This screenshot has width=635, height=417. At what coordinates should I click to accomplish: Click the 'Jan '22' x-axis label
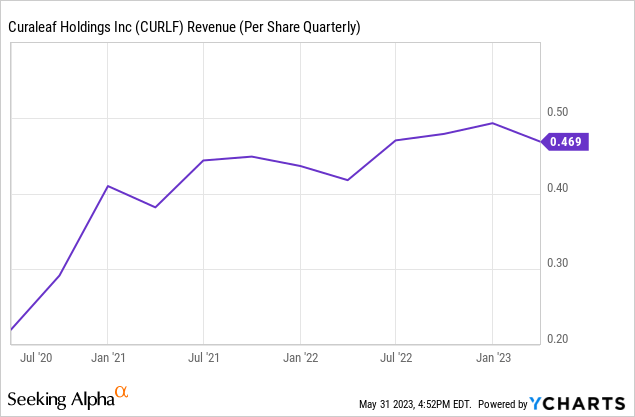click(300, 358)
